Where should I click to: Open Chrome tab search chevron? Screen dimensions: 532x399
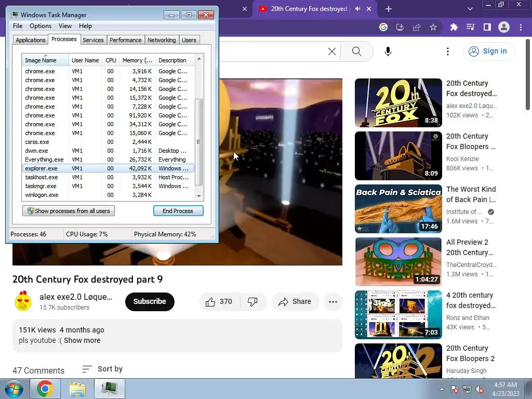coord(470,9)
